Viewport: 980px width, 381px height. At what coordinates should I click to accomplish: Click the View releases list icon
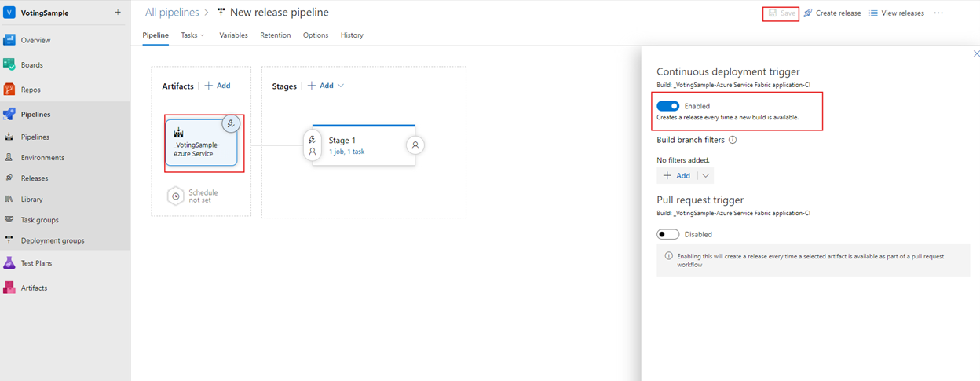coord(873,13)
